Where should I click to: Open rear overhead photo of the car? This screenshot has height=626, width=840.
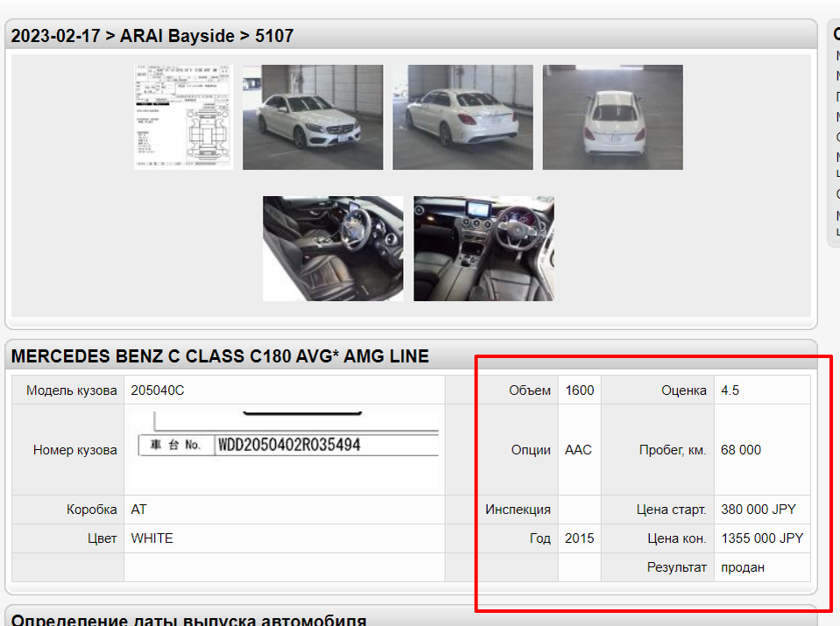click(613, 117)
